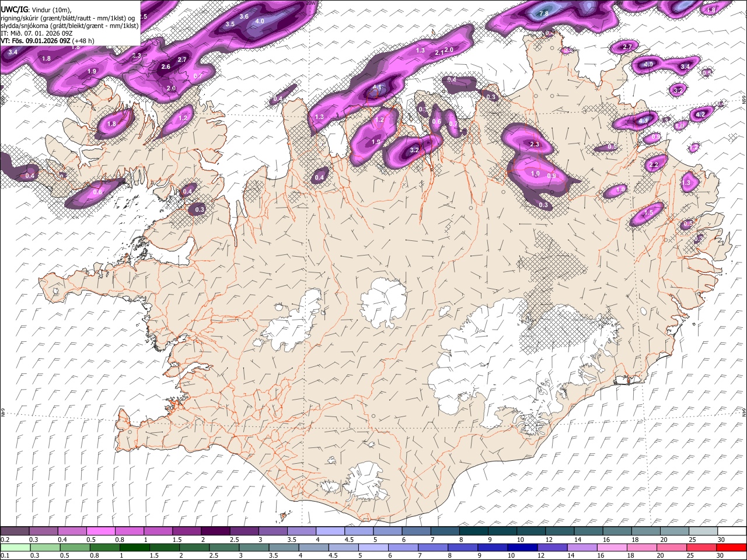Select the 4.3 value label
This screenshot has height=560, width=747.
[x=643, y=121]
